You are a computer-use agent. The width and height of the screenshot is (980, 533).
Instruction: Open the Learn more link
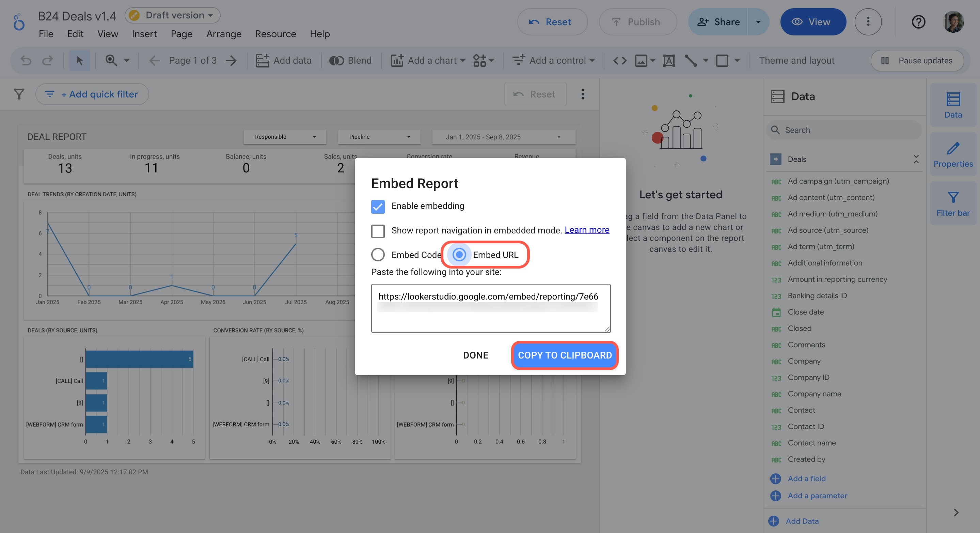(x=587, y=230)
